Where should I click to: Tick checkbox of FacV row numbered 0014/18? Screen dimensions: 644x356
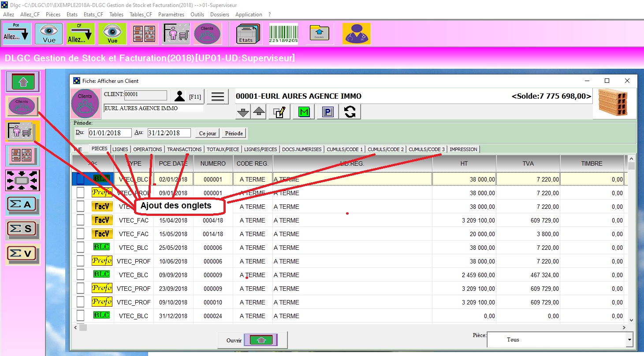80,234
